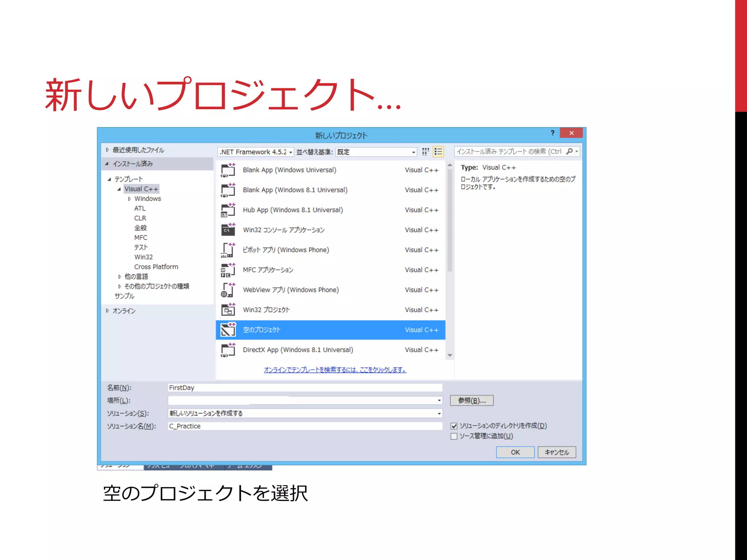
Task: Expand the Windows node under Visual C++
Action: [129, 199]
